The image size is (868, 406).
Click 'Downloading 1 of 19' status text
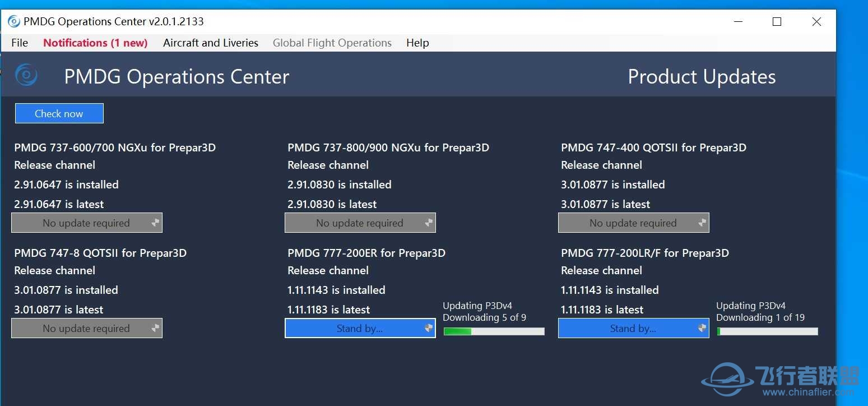[x=760, y=317]
